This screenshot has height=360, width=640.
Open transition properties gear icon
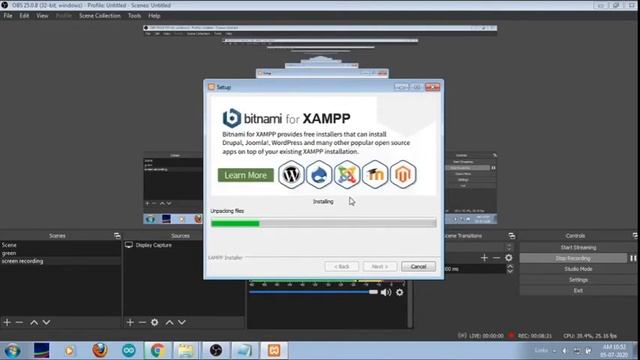[509, 258]
